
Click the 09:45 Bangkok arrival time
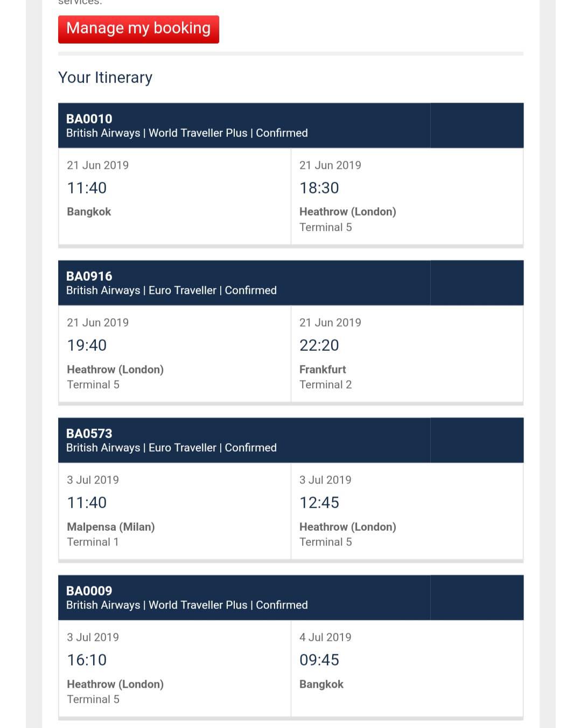319,660
